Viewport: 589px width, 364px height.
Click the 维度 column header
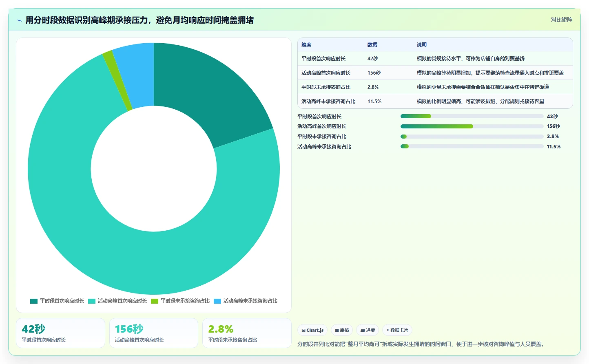point(306,45)
